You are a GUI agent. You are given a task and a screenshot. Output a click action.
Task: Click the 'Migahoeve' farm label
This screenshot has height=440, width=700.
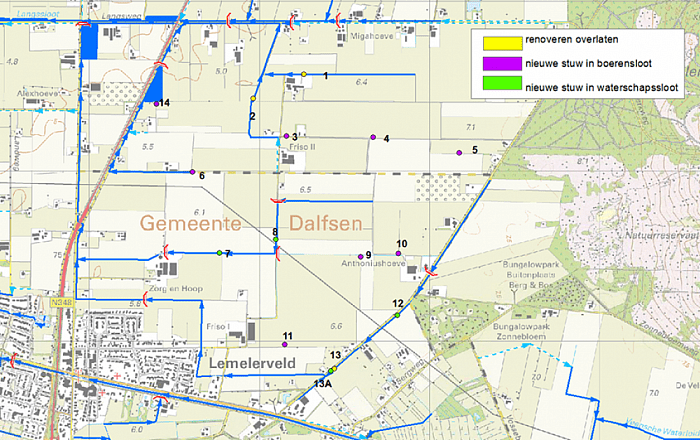[371, 36]
